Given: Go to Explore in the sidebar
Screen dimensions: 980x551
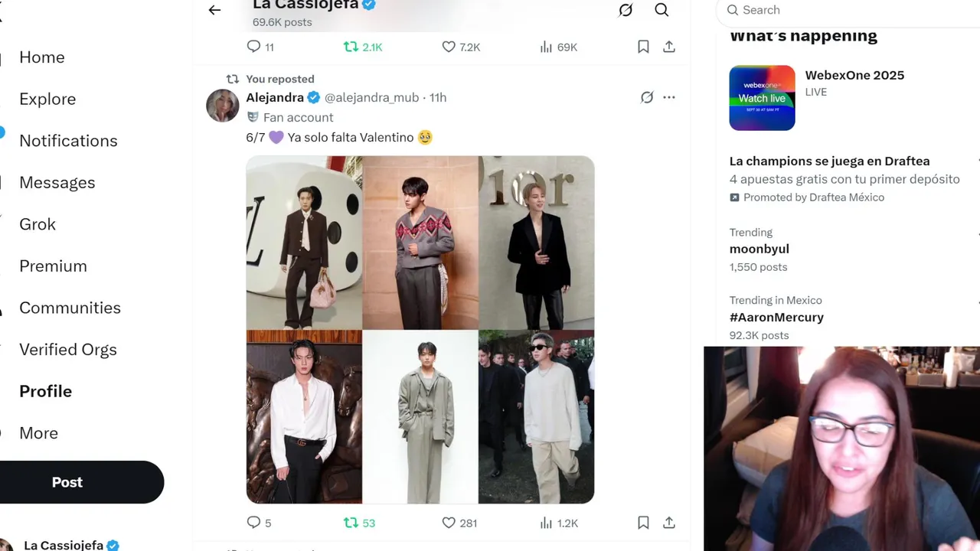Looking at the screenshot, I should point(47,99).
